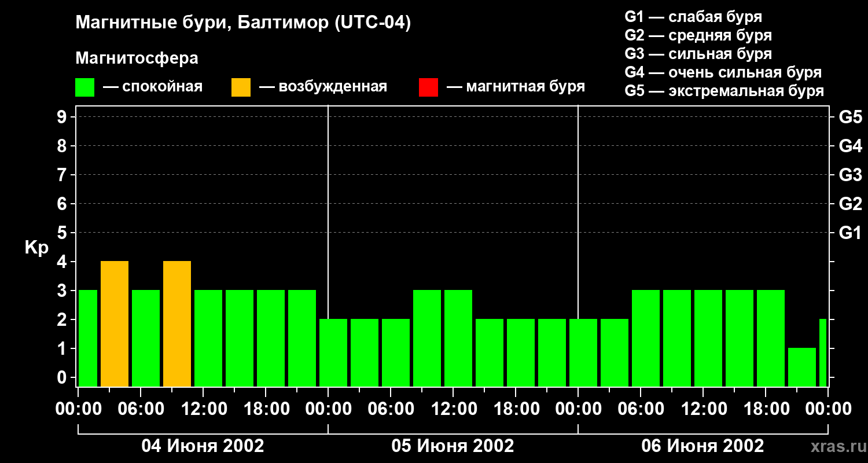Screen dimensions: 868x463
Task: Click the orange 'возбужденная' legend swatch
Action: [241, 87]
